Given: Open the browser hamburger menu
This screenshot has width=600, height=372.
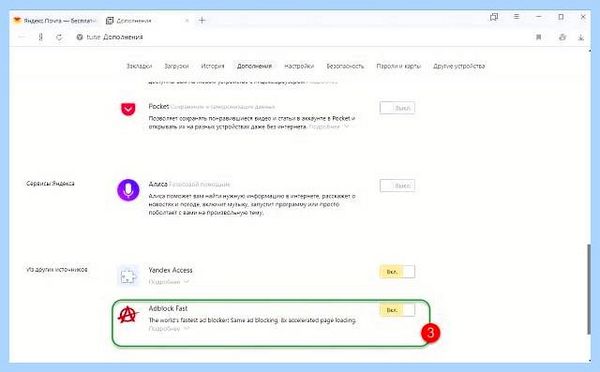Looking at the screenshot, I should (517, 17).
